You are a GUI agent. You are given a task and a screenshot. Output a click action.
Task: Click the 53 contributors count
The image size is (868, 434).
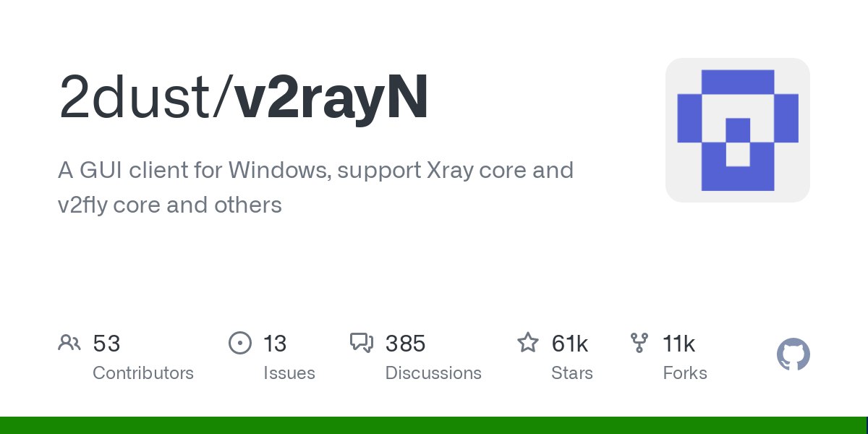[106, 344]
